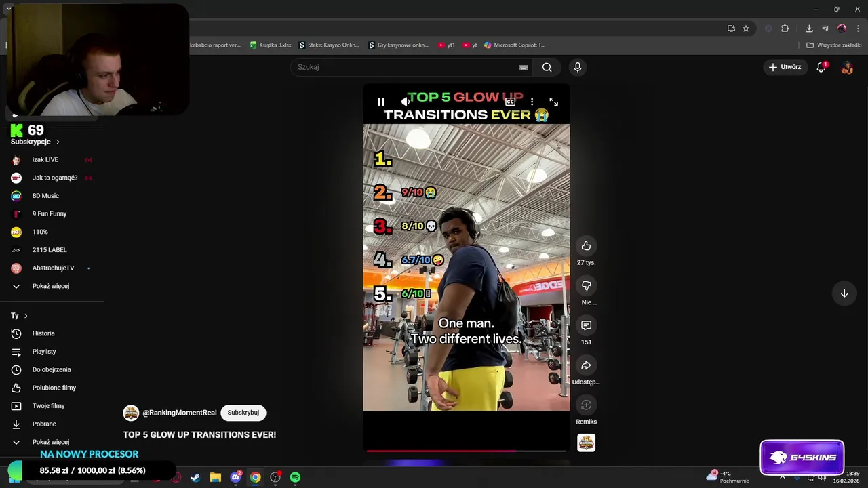Click the RankingMomentReal channel avatar

(x=131, y=413)
